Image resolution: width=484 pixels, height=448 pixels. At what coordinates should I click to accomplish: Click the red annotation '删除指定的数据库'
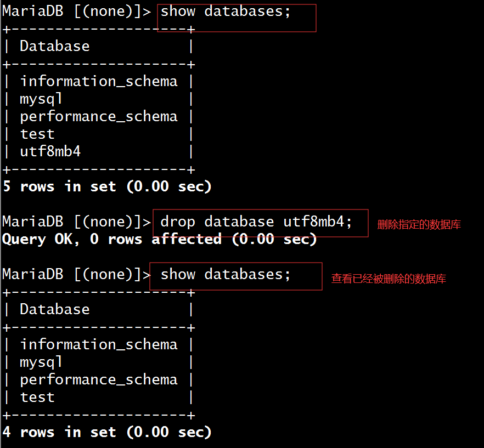pos(419,225)
